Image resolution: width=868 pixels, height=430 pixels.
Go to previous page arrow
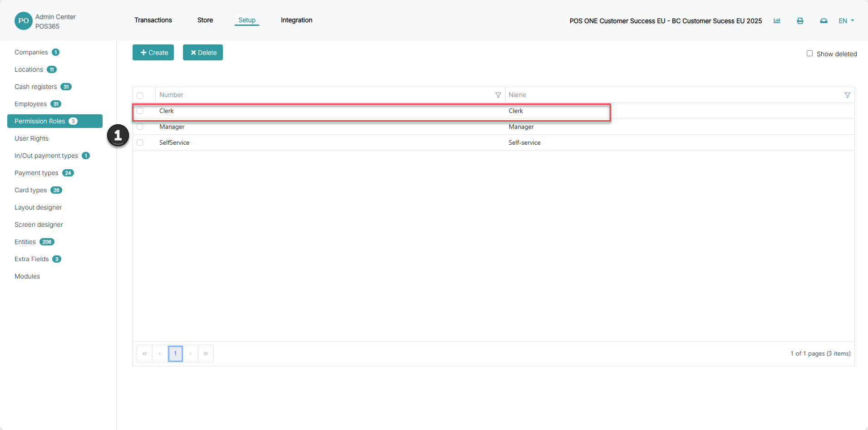pos(160,353)
